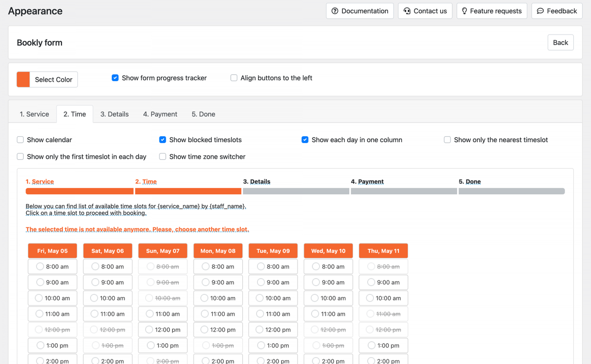Check Show only the first timeslot each day

pyautogui.click(x=20, y=156)
